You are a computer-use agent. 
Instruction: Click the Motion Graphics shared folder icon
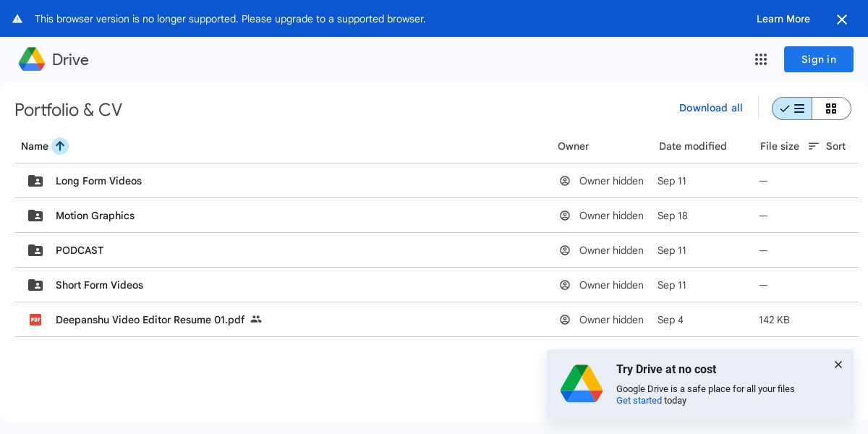tap(35, 216)
